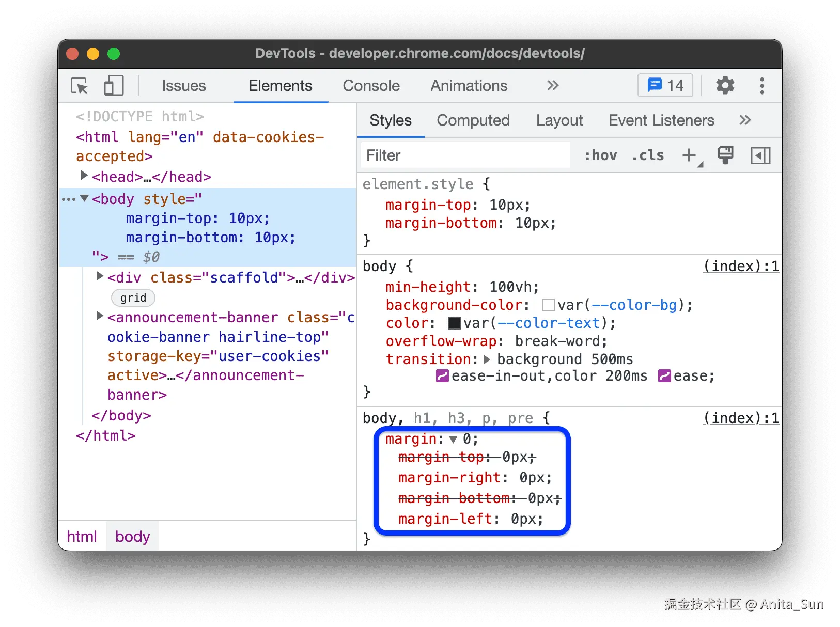Click the new style rule plus icon
The image size is (840, 627).
690,155
